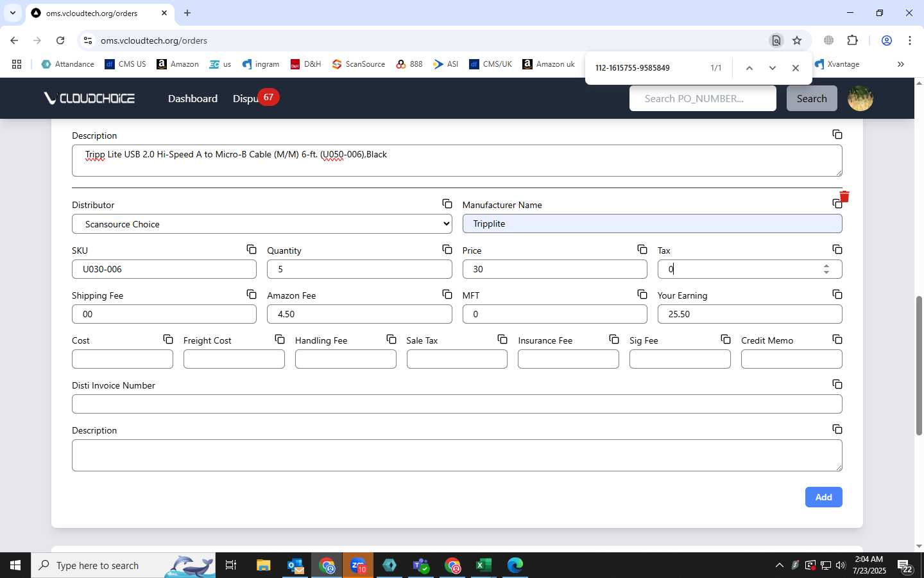This screenshot has height=578, width=924.
Task: Copy the Insurance Fee value
Action: (614, 339)
